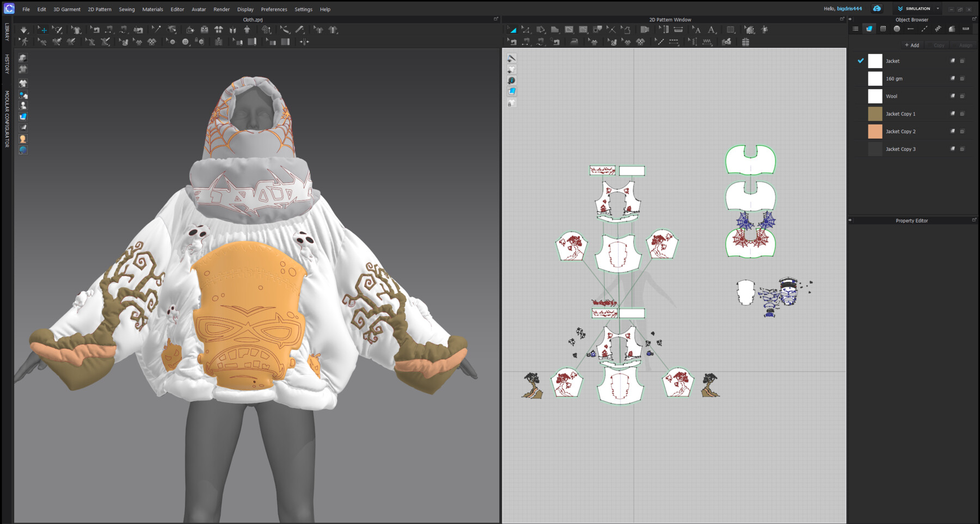Click the + Add button in Object Browser
980x524 pixels.
(911, 45)
